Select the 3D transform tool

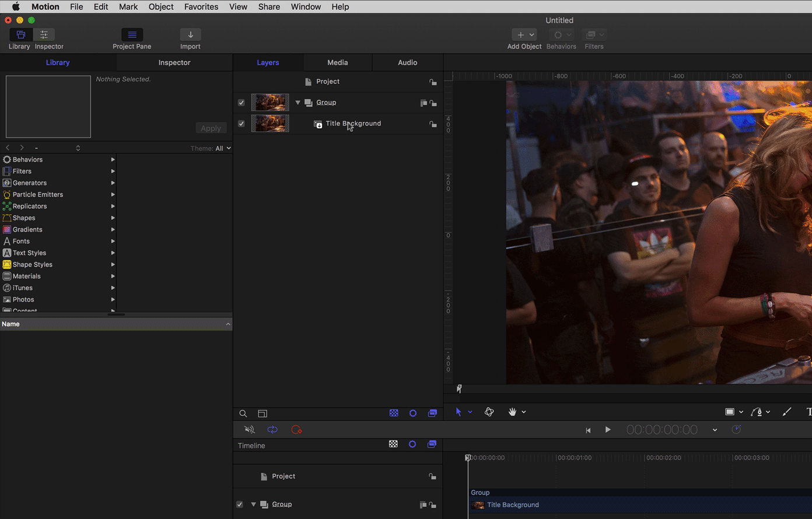click(489, 412)
